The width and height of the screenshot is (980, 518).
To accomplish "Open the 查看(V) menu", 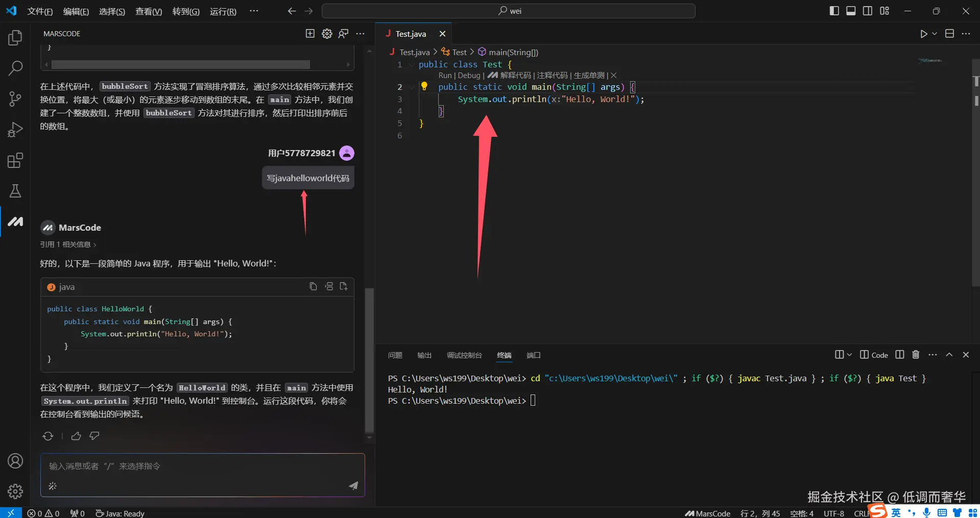I will [x=148, y=11].
